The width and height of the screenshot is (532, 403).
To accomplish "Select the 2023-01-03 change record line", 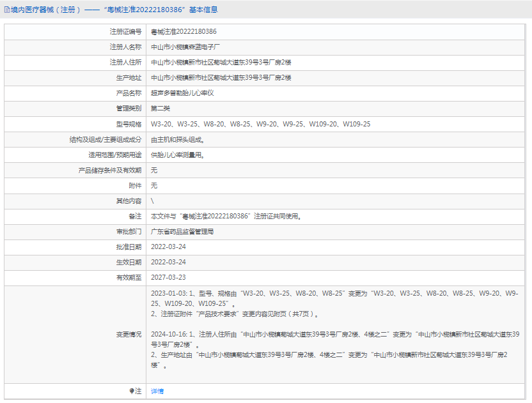I will (x=334, y=298).
